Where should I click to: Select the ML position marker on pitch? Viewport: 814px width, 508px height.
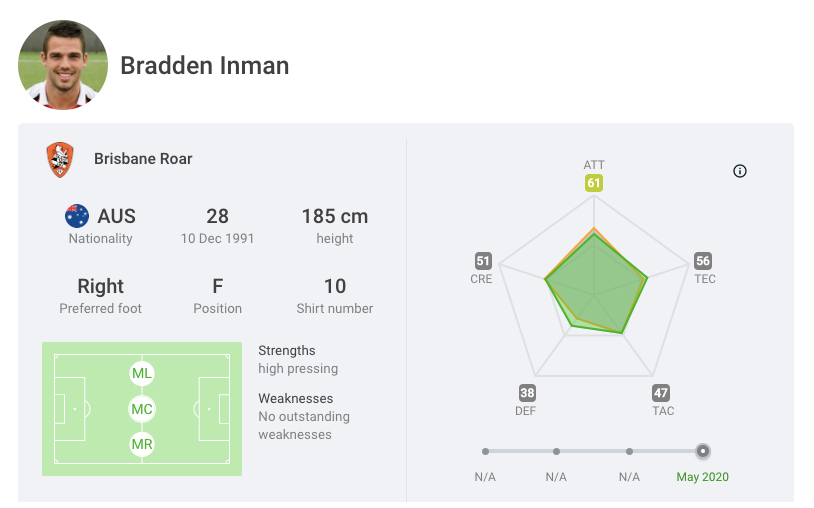[142, 373]
